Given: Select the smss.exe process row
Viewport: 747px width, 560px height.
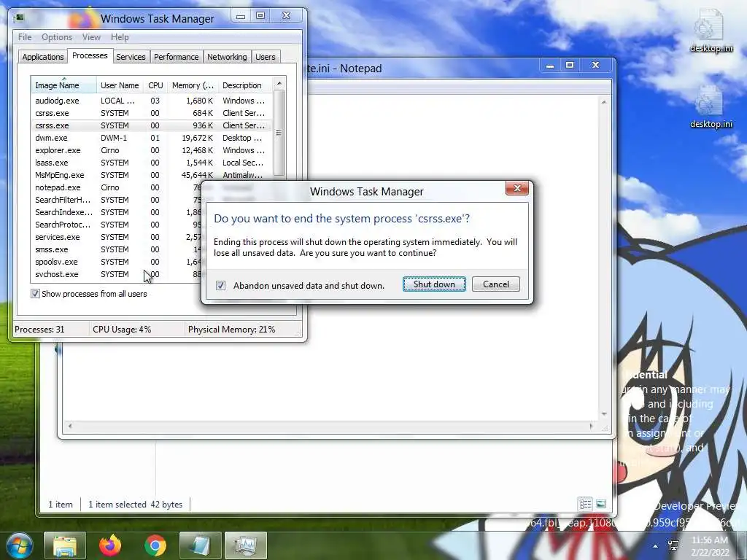Looking at the screenshot, I should pyautogui.click(x=116, y=249).
